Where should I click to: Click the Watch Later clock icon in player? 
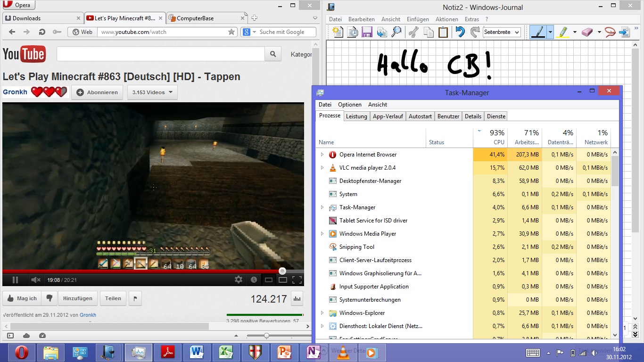[x=254, y=280]
